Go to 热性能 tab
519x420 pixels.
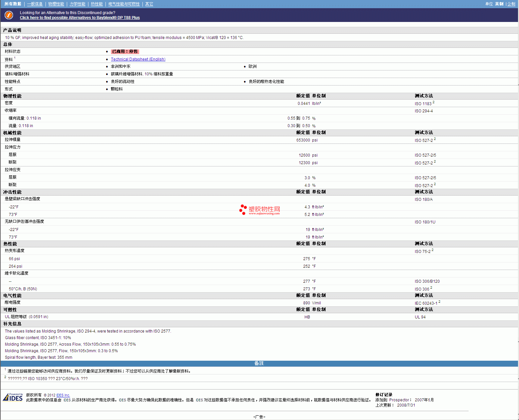click(97, 4)
